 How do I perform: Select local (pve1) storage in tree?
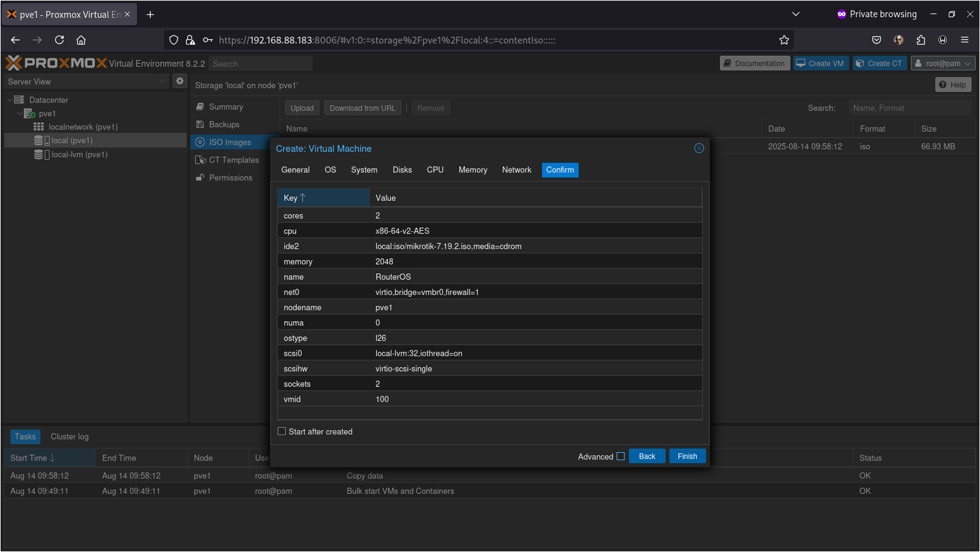(95, 140)
